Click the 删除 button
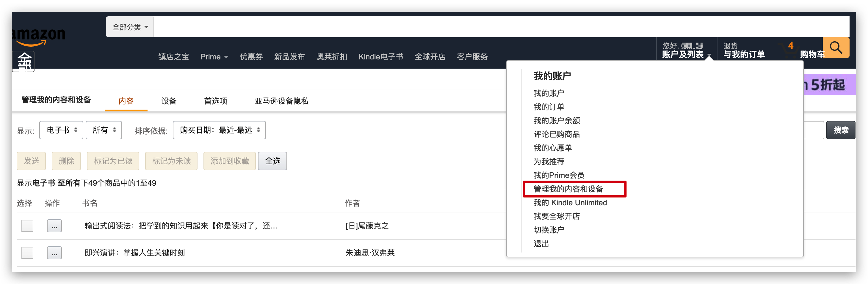This screenshot has height=284, width=868. point(66,161)
